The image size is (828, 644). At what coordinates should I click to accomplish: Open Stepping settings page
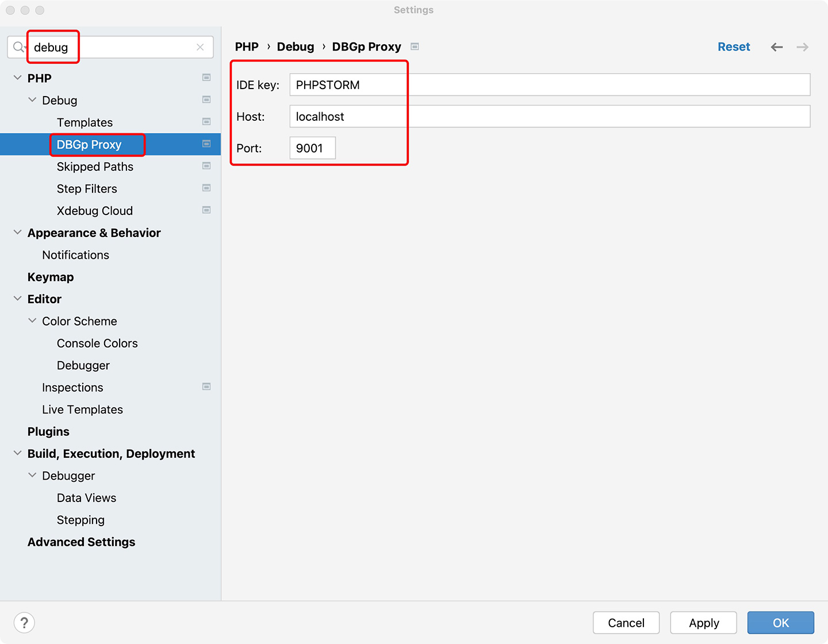tap(80, 520)
